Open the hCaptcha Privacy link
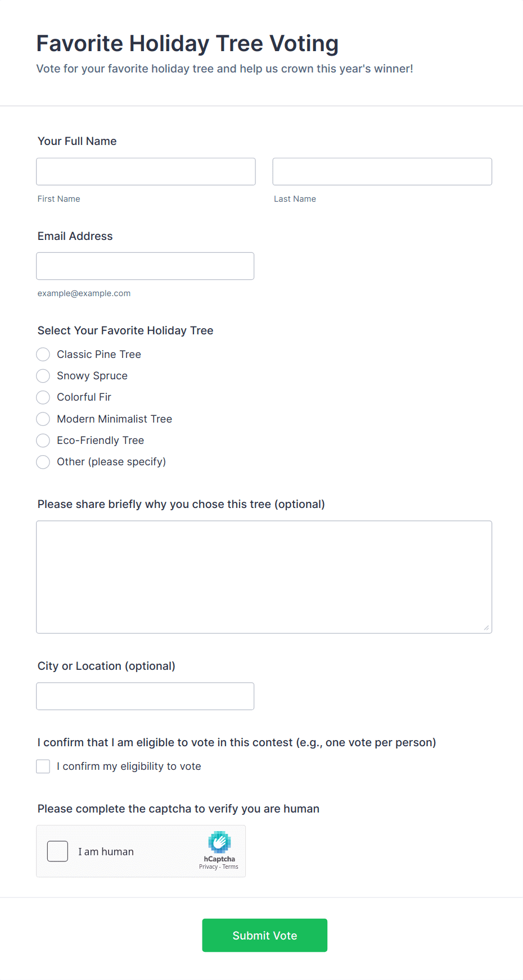 coord(208,866)
